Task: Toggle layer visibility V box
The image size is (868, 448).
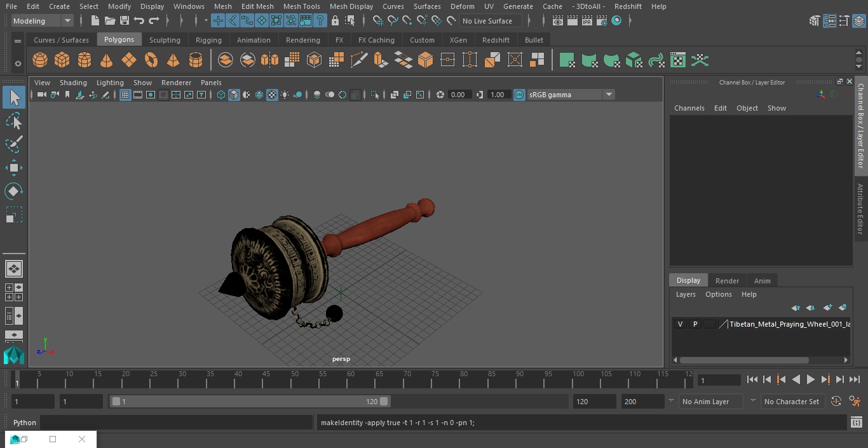Action: click(x=680, y=324)
